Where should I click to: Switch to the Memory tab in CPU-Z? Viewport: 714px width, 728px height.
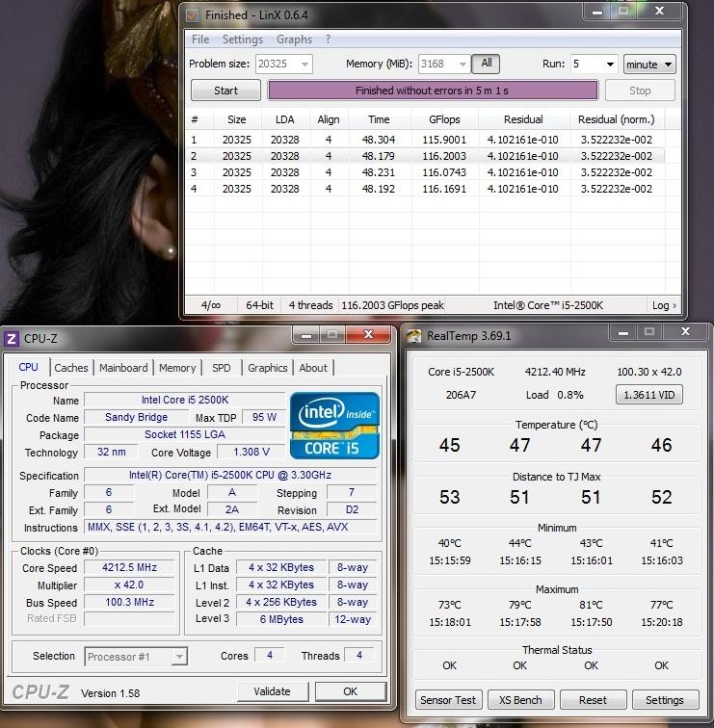pyautogui.click(x=177, y=368)
